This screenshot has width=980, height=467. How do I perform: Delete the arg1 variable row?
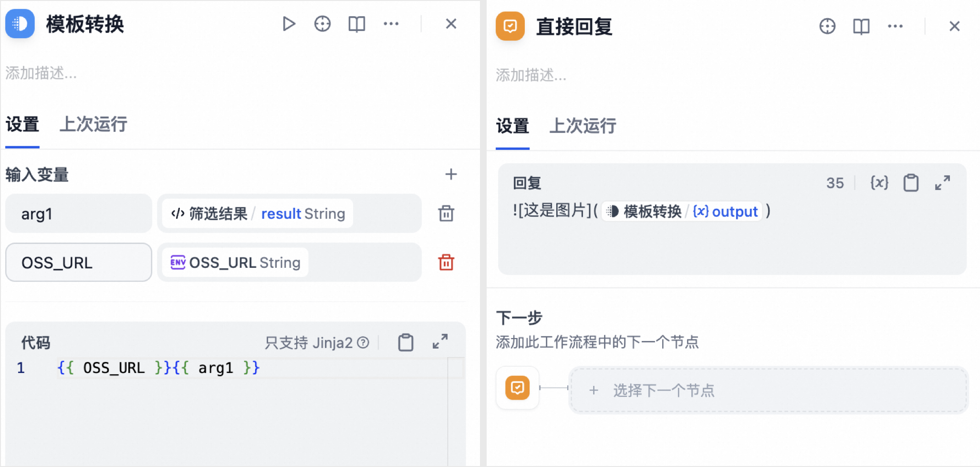[446, 213]
